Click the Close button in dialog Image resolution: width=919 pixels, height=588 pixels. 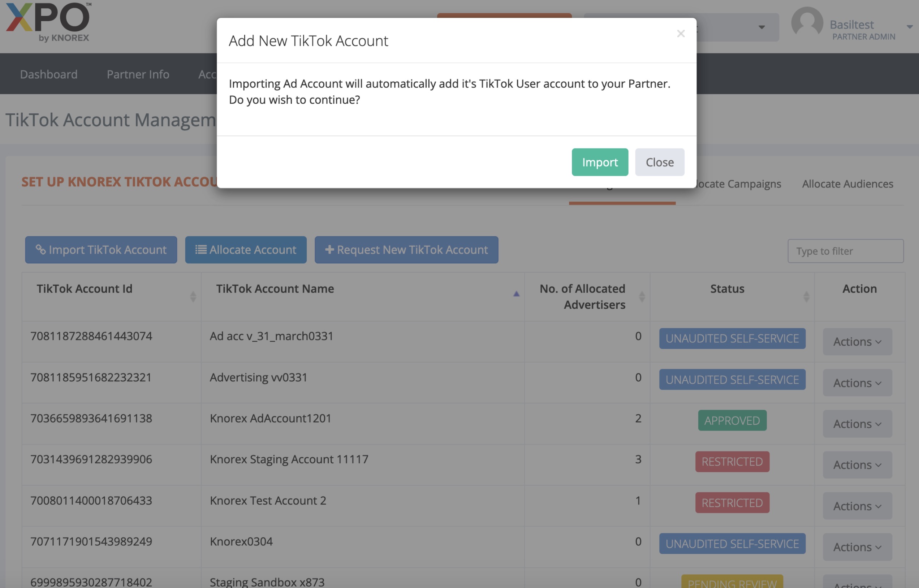(659, 162)
